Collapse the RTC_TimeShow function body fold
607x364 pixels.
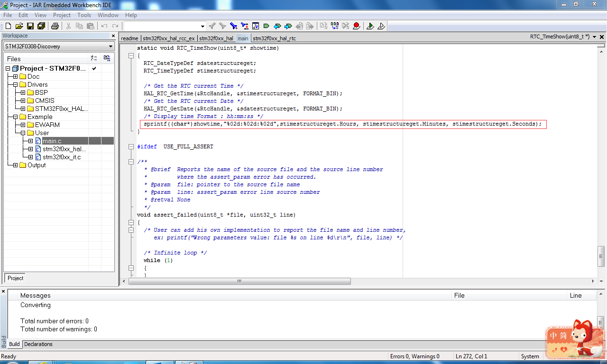[x=131, y=55]
